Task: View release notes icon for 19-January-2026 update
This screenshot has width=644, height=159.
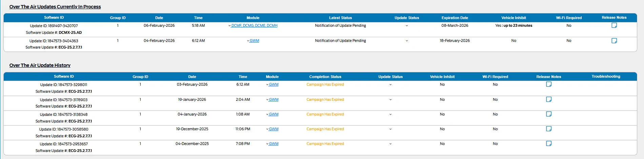Action: pos(549,99)
